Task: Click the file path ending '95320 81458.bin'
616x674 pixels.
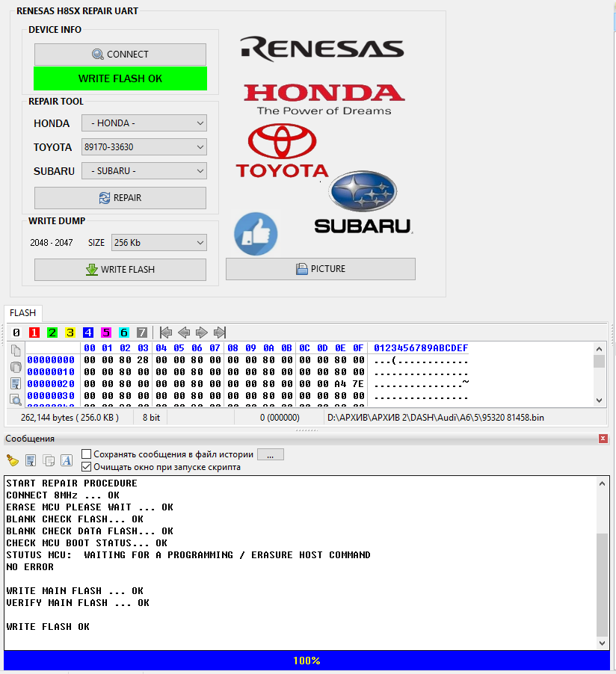Action: pos(435,418)
